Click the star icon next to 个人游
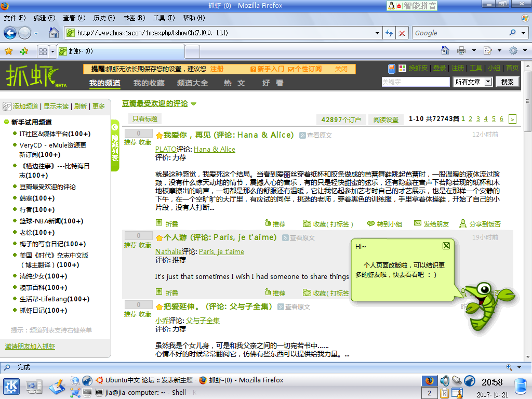 159,238
